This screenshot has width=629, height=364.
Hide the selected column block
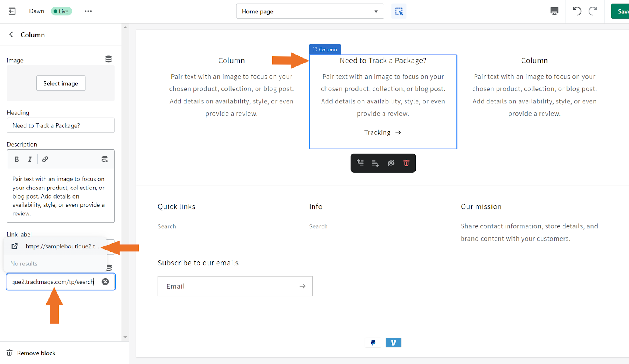click(x=391, y=163)
